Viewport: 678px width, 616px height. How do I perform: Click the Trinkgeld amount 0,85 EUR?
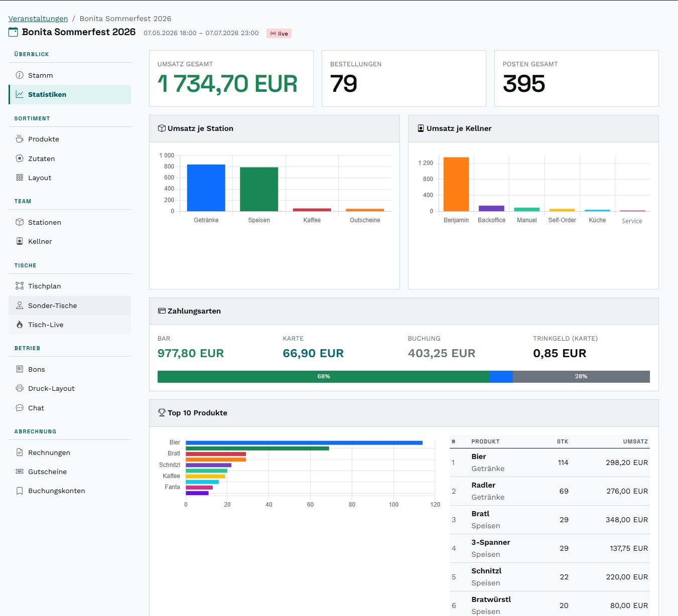tap(560, 353)
